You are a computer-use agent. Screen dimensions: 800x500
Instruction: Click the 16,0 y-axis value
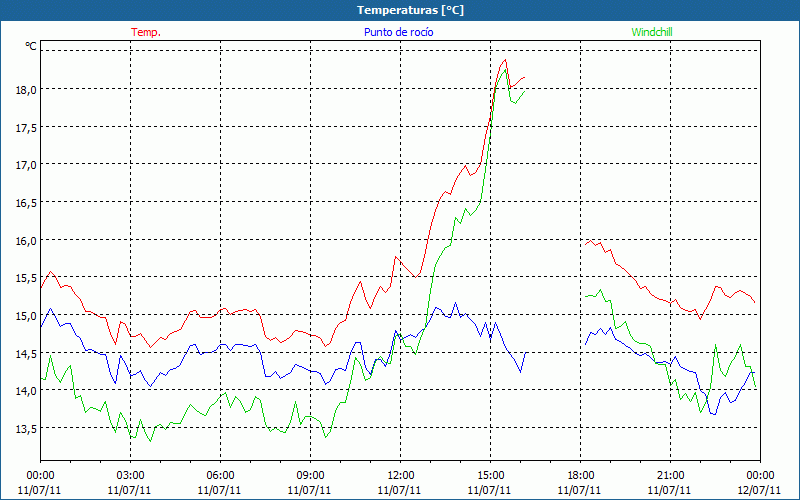(27, 241)
